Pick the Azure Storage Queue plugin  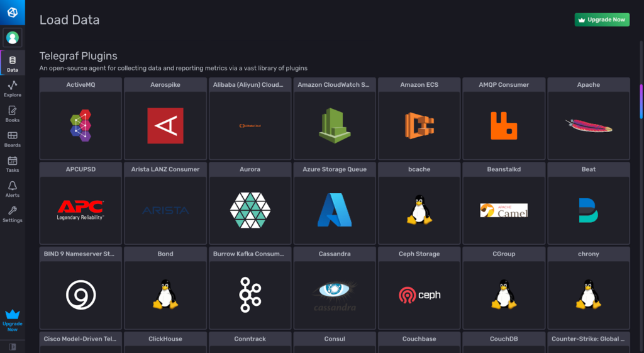click(335, 204)
